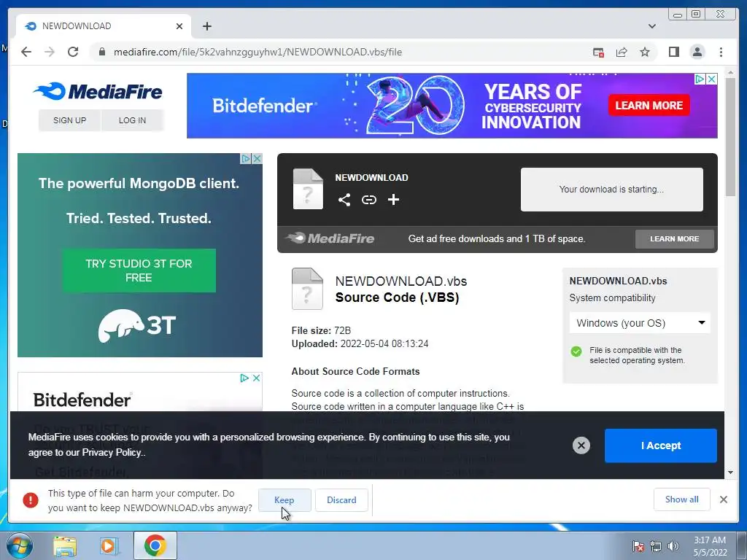This screenshot has width=747, height=560.
Task: Keep the NEWDOWNLOAD.vbs download
Action: click(285, 500)
